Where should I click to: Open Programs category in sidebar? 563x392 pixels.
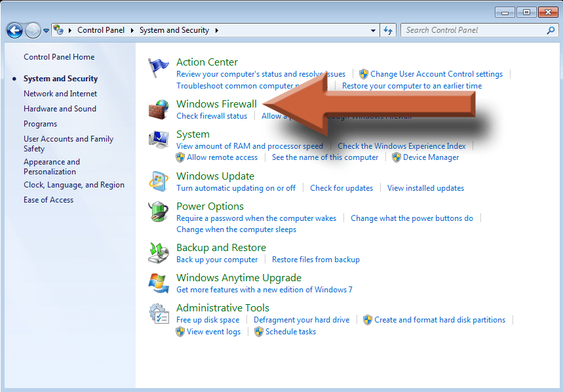(x=40, y=124)
